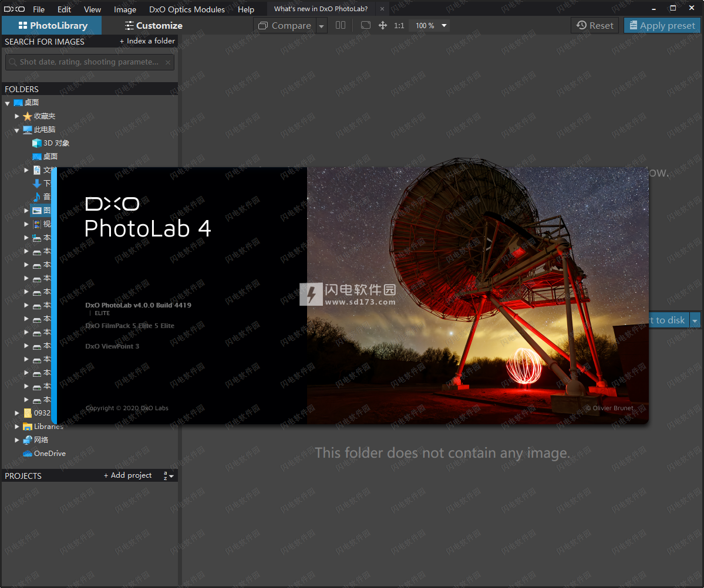The height and width of the screenshot is (588, 704).
Task: Close the What's new in DxO PhotoLab tab
Action: (382, 9)
